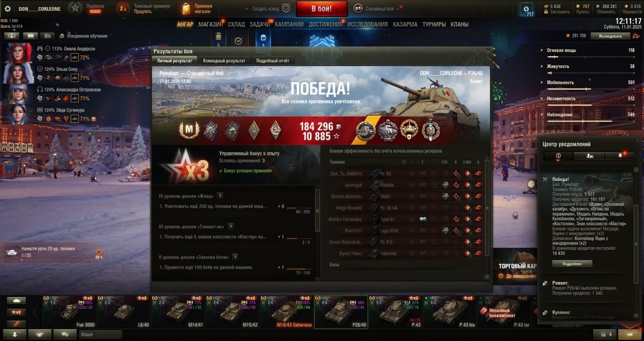Show alerts tab in notification center
This screenshot has width=644, height=341.
click(x=620, y=155)
